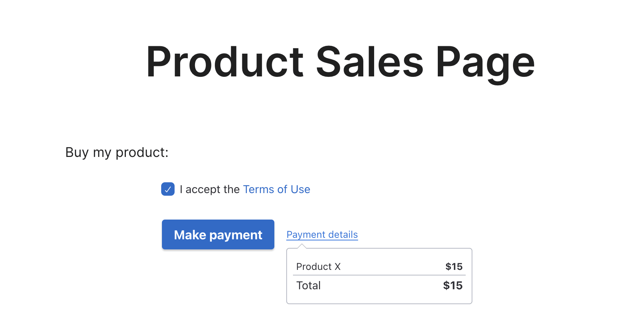
Task: Select the Product X label in payment details
Action: click(x=318, y=267)
